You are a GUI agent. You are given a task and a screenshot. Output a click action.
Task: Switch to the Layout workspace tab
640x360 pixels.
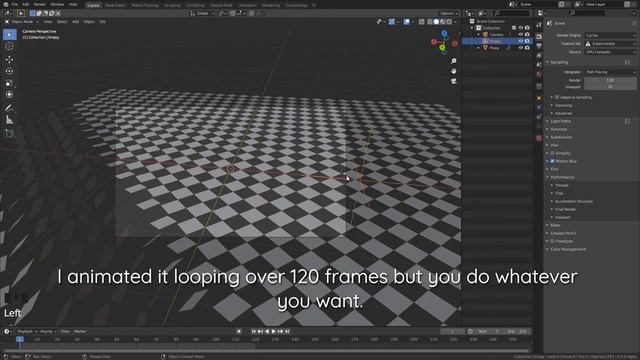93,5
